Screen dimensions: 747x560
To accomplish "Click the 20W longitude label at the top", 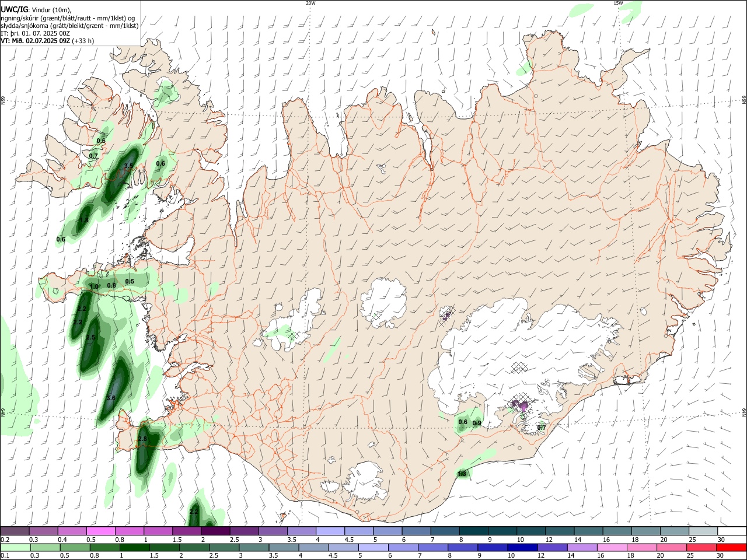I will (311, 3).
